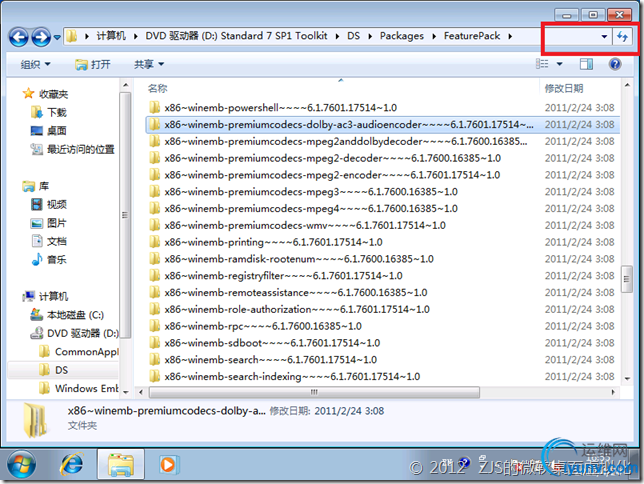The width and height of the screenshot is (644, 484).
Task: Go back with the Back arrow button
Action: pos(18,37)
